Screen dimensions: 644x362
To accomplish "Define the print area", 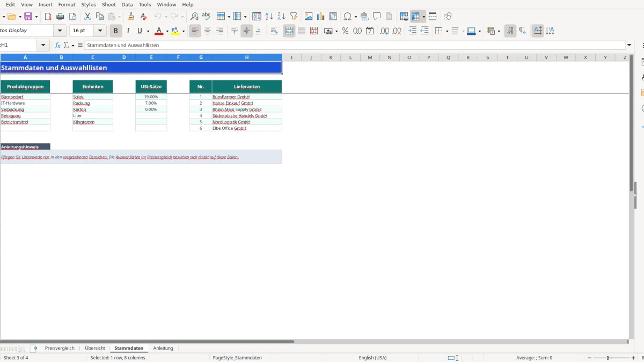I will point(404,17).
